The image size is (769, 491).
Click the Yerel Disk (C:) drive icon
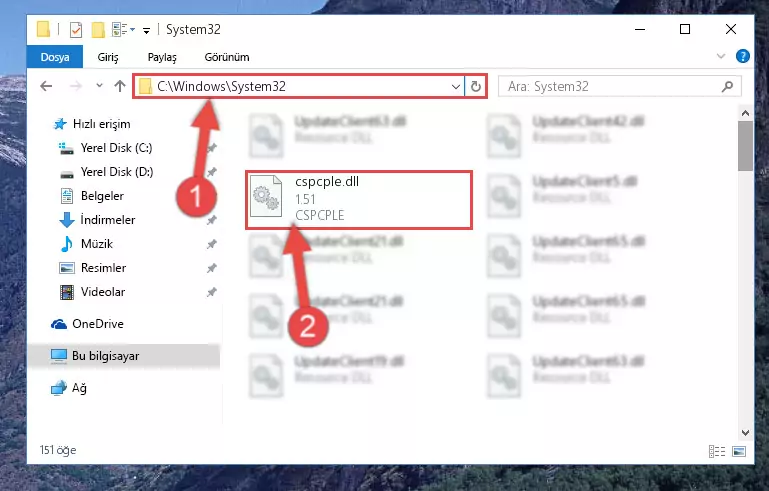[x=66, y=148]
